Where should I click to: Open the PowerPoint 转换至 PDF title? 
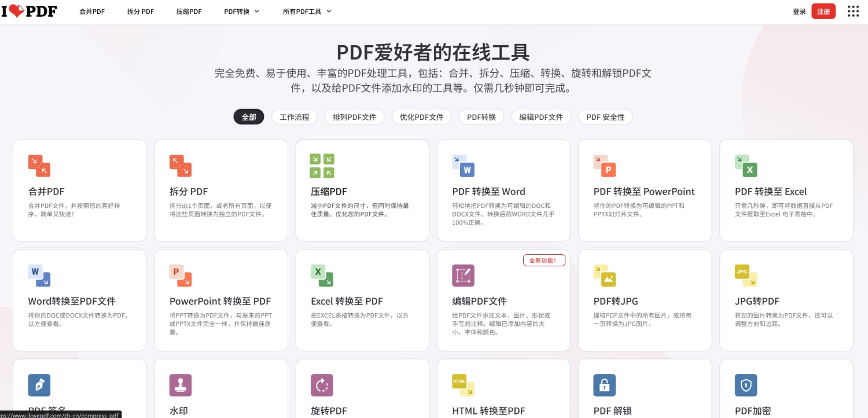click(x=220, y=301)
